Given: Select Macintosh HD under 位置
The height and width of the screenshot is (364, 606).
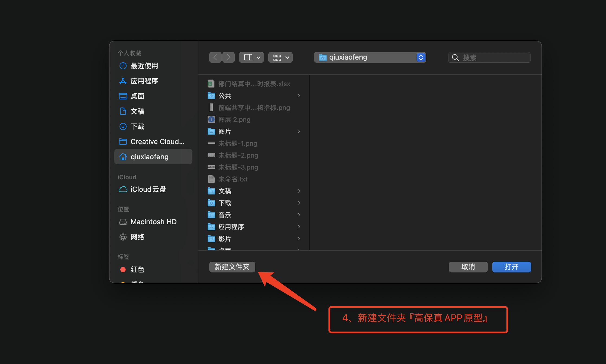Looking at the screenshot, I should (x=153, y=222).
